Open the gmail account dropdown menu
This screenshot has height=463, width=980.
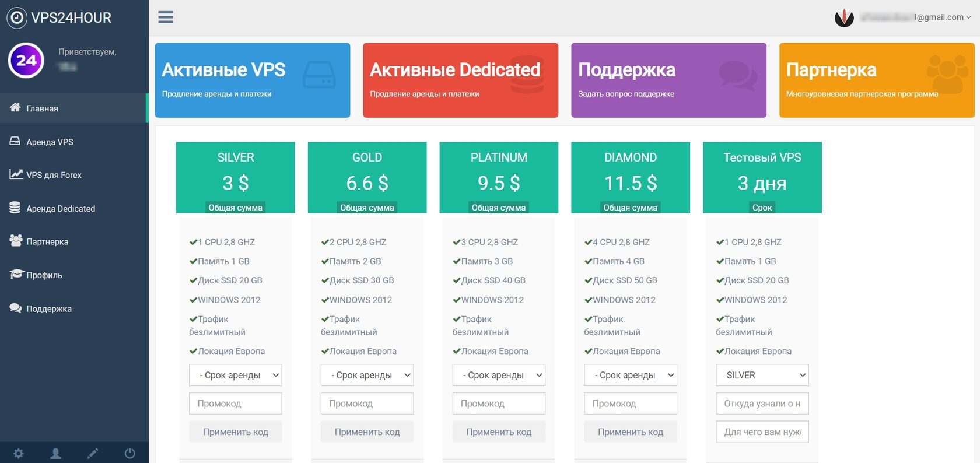tap(916, 17)
